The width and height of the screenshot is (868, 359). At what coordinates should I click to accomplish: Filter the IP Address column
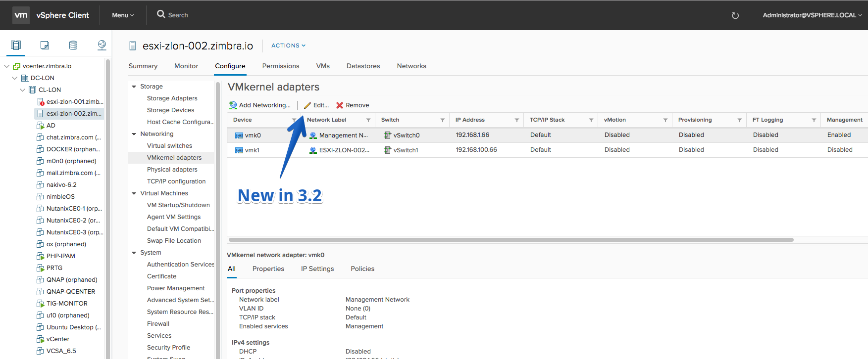click(x=517, y=120)
